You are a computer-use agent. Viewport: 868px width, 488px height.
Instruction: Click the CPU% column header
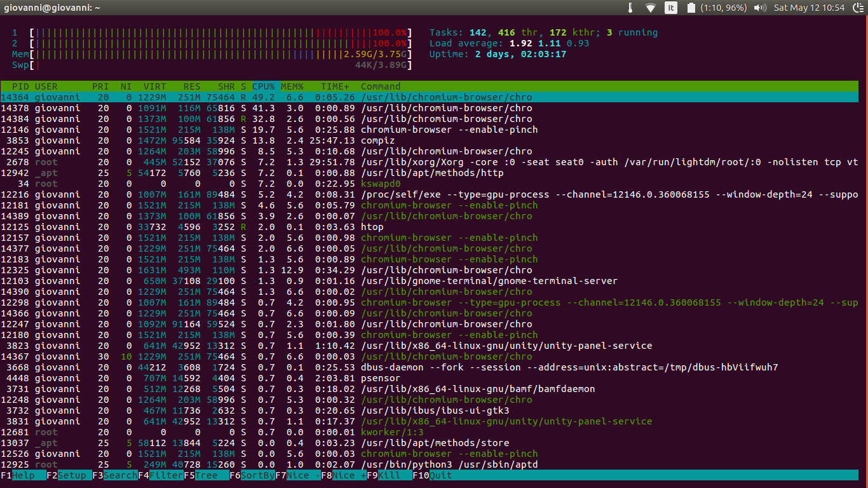pos(264,86)
